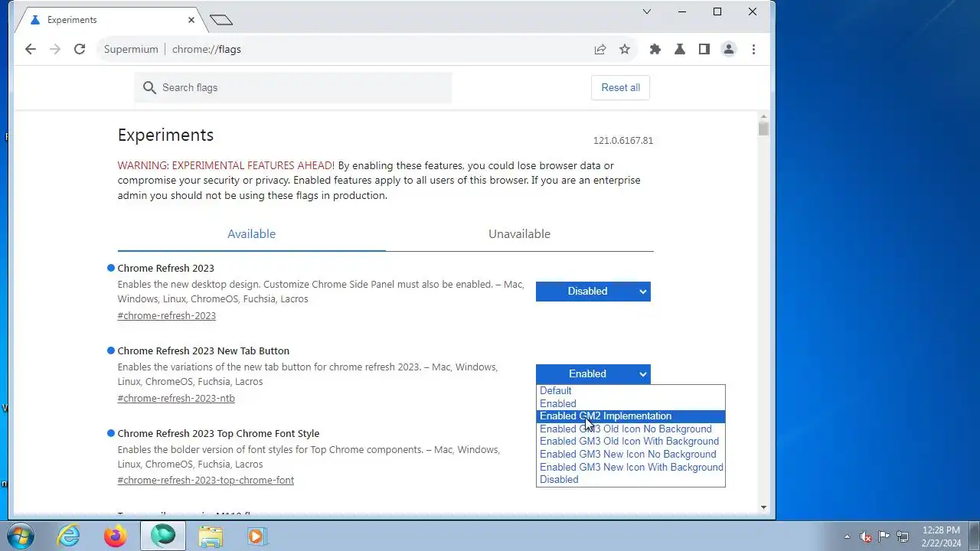The width and height of the screenshot is (980, 551).
Task: Open the #chrome-refresh-2023-ntb anchor link
Action: (x=176, y=398)
